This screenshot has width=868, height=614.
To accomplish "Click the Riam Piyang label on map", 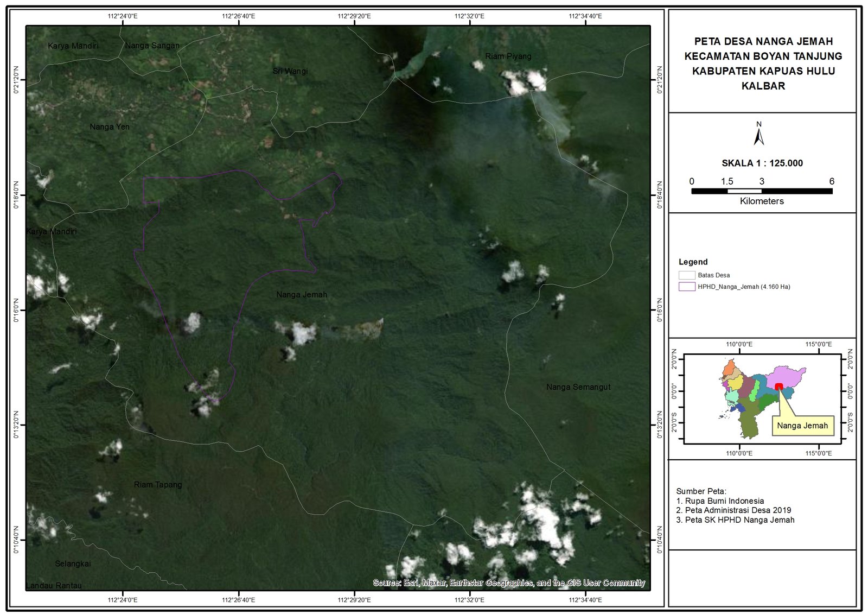I will click(508, 56).
